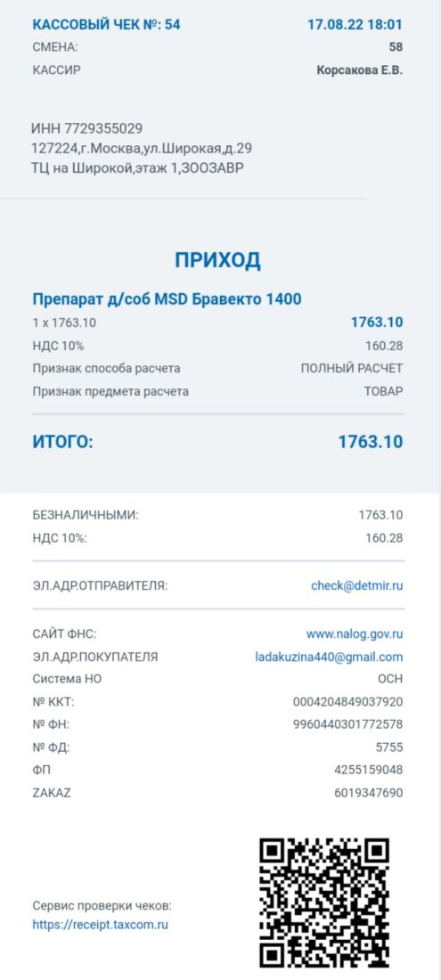This screenshot has height=980, width=441.
Task: Click the ladakuzina440@gmail.com buyer email
Action: coord(329,657)
